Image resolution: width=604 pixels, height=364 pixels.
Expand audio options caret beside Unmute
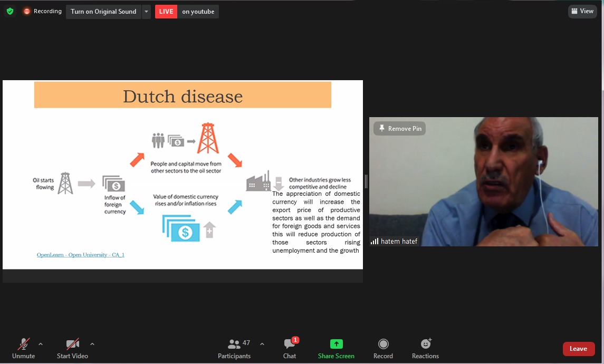(x=41, y=344)
